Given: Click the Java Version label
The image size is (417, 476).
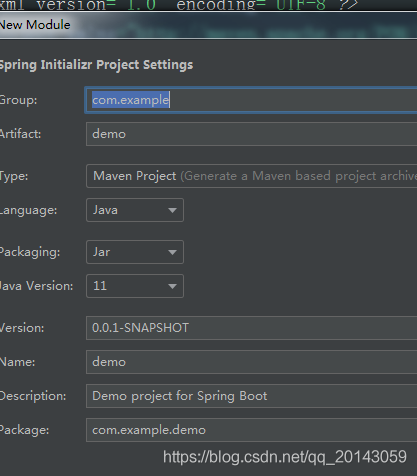Looking at the screenshot, I should [x=36, y=286].
